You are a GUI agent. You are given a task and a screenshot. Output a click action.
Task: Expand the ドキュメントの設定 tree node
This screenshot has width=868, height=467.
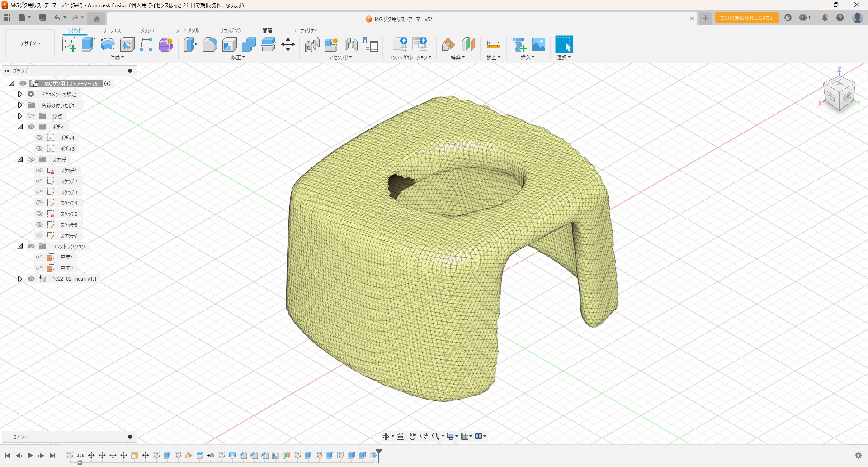click(20, 94)
